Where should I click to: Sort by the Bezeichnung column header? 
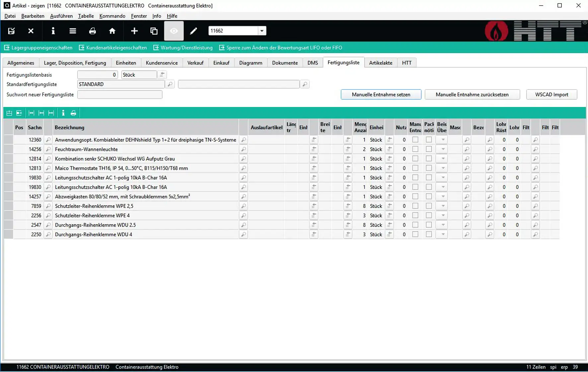(146, 128)
